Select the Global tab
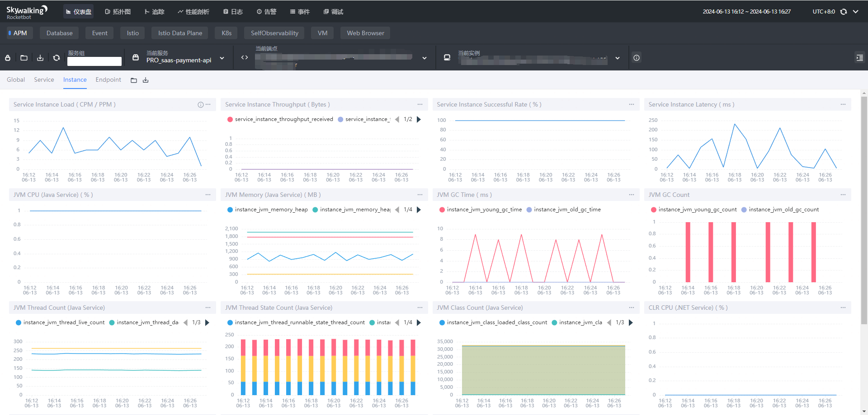 [x=16, y=79]
